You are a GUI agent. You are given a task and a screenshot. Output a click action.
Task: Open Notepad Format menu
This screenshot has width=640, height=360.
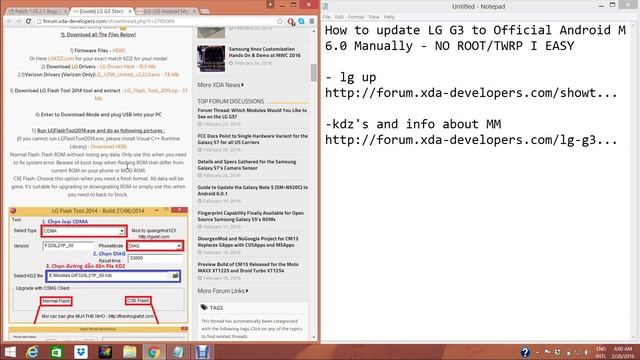(x=356, y=17)
